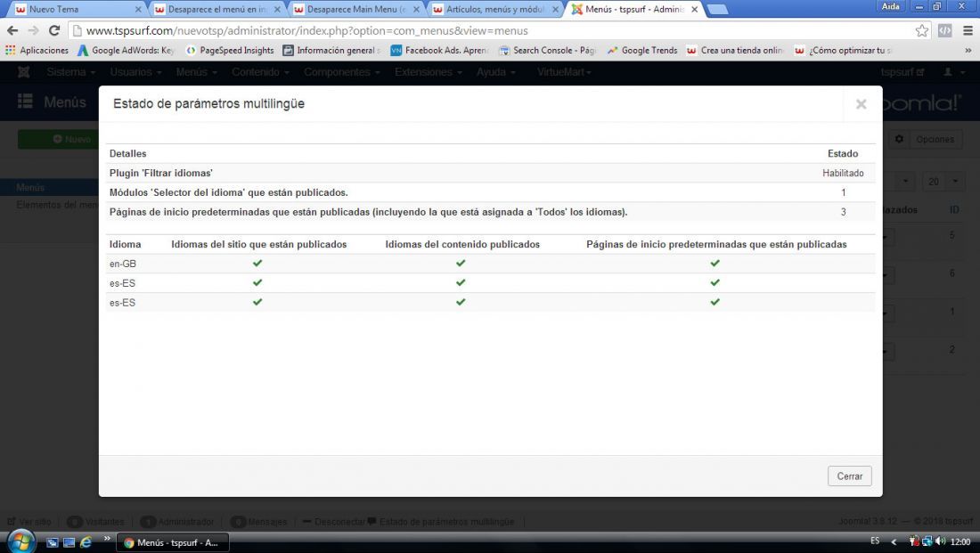Click Ver sitio in the status bar
This screenshot has height=553, width=980.
(x=29, y=522)
